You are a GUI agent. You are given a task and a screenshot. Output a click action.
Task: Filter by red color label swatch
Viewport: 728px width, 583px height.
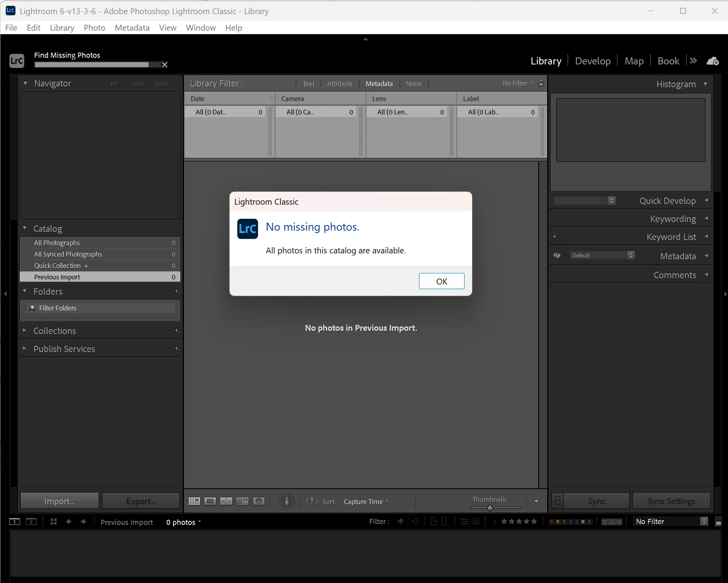click(552, 522)
